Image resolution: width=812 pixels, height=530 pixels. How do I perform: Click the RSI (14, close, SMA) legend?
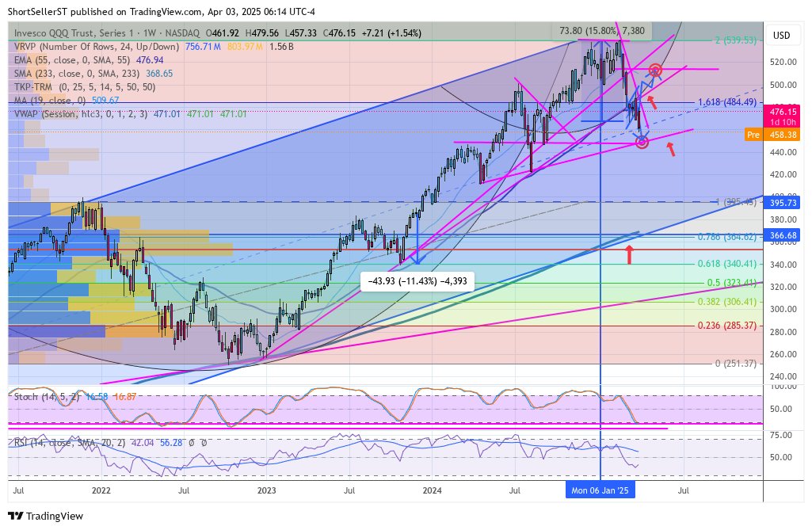110,443
